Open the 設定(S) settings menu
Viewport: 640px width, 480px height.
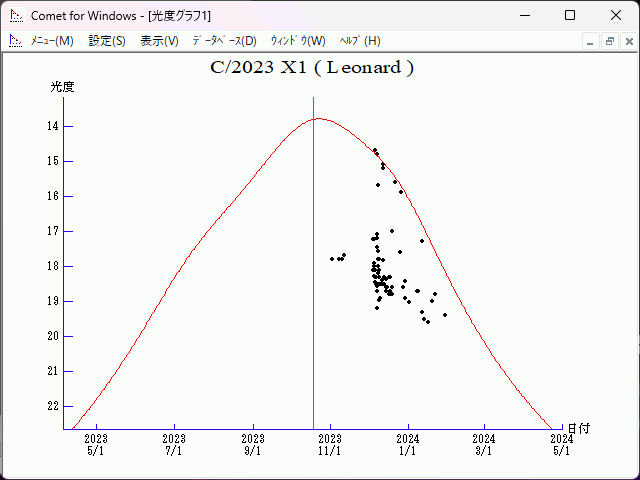(107, 41)
